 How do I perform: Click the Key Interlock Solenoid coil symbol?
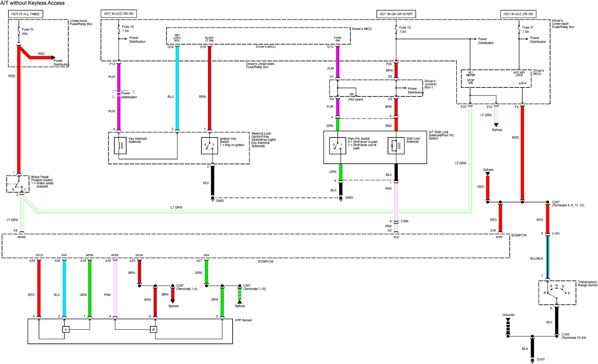coord(120,145)
